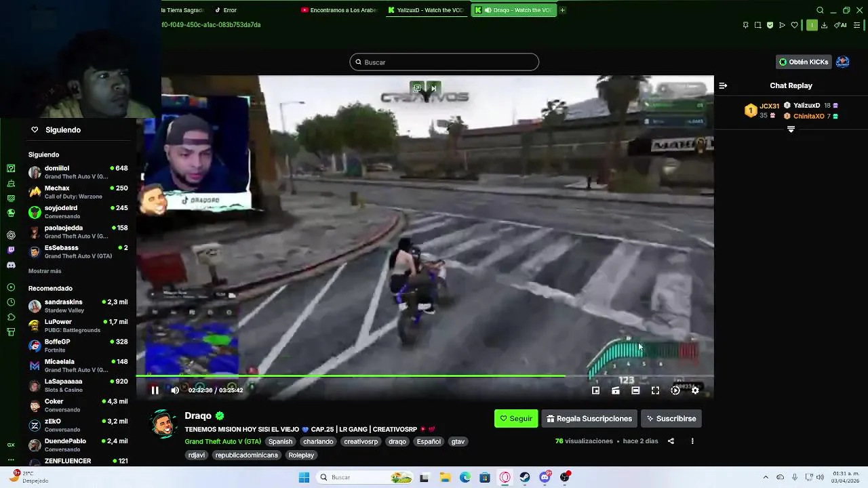Open more options three-dot menu
Image resolution: width=868 pixels, height=488 pixels.
pos(692,441)
